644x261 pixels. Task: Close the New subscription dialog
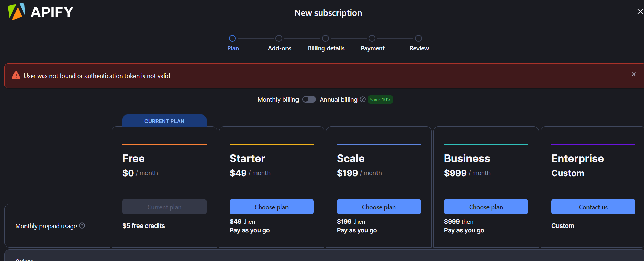click(640, 12)
